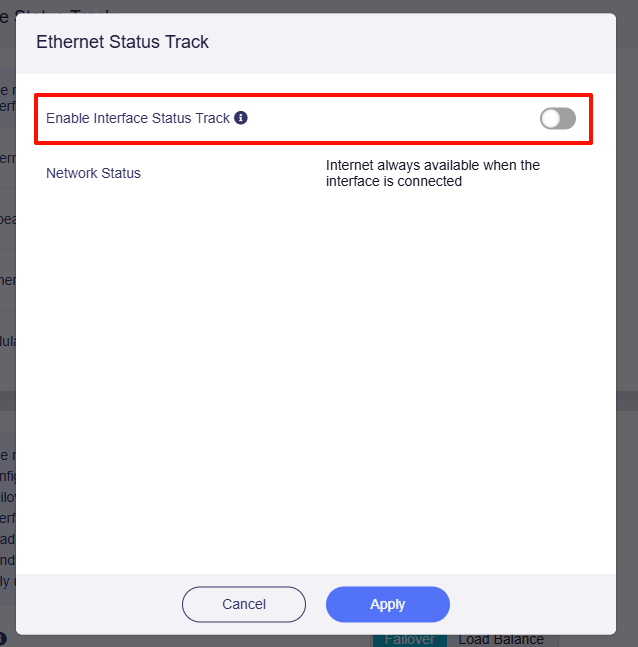Cancel the Ethernet Status Track dialog

(244, 604)
